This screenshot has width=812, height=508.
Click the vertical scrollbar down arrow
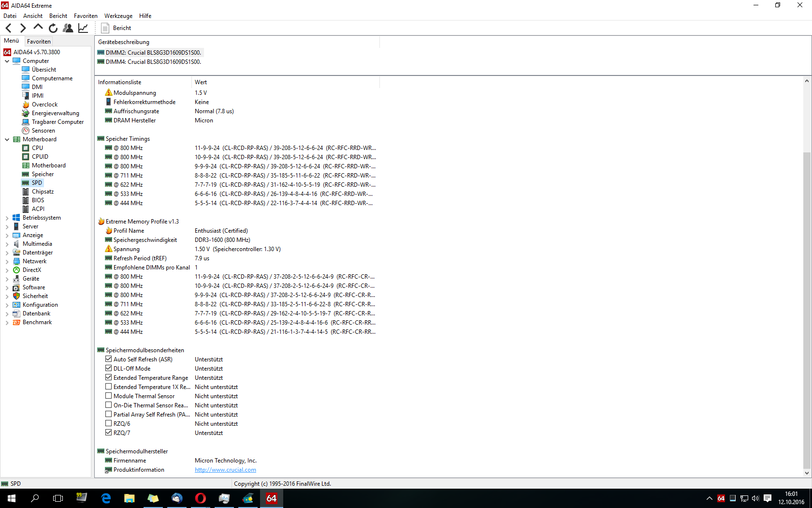[807, 473]
